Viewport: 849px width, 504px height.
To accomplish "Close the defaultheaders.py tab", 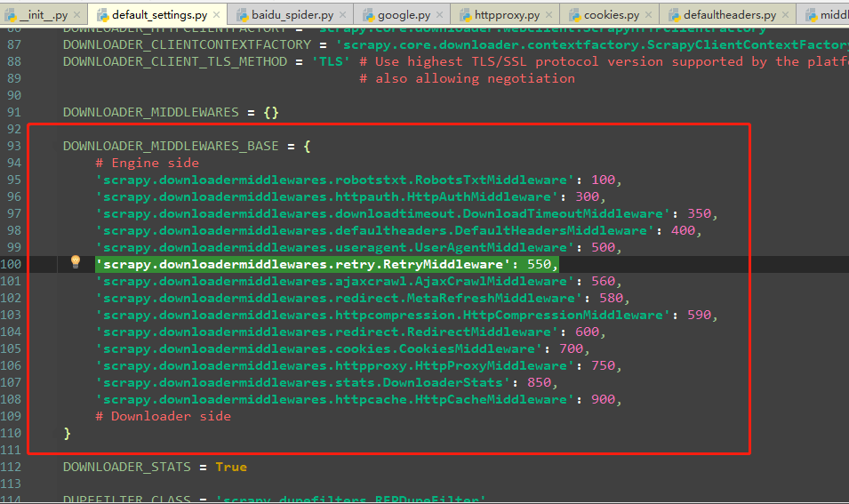I will click(786, 15).
